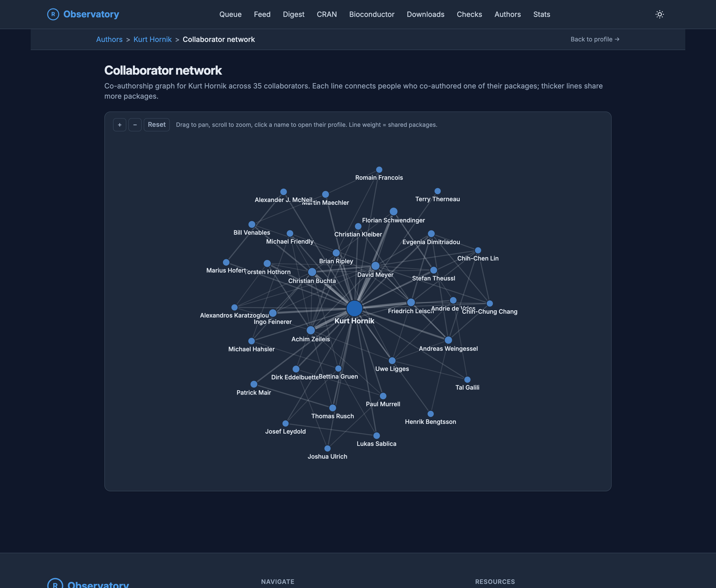Open the Feed nav item
Image resolution: width=716 pixels, height=588 pixels.
coord(262,14)
